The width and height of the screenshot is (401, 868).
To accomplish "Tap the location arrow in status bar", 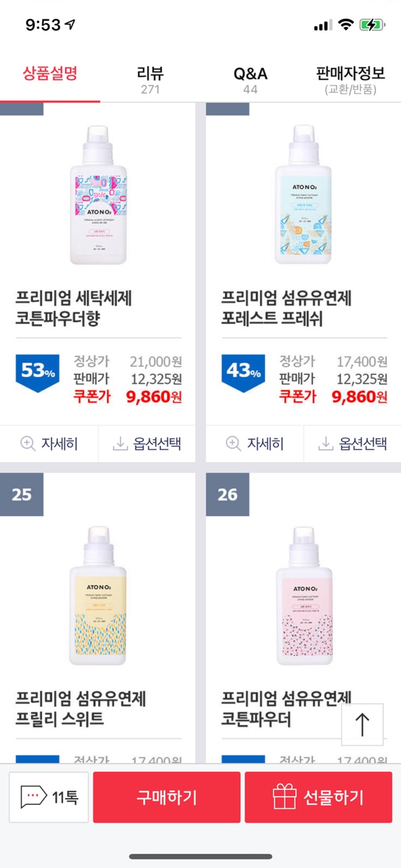I will pos(70,25).
